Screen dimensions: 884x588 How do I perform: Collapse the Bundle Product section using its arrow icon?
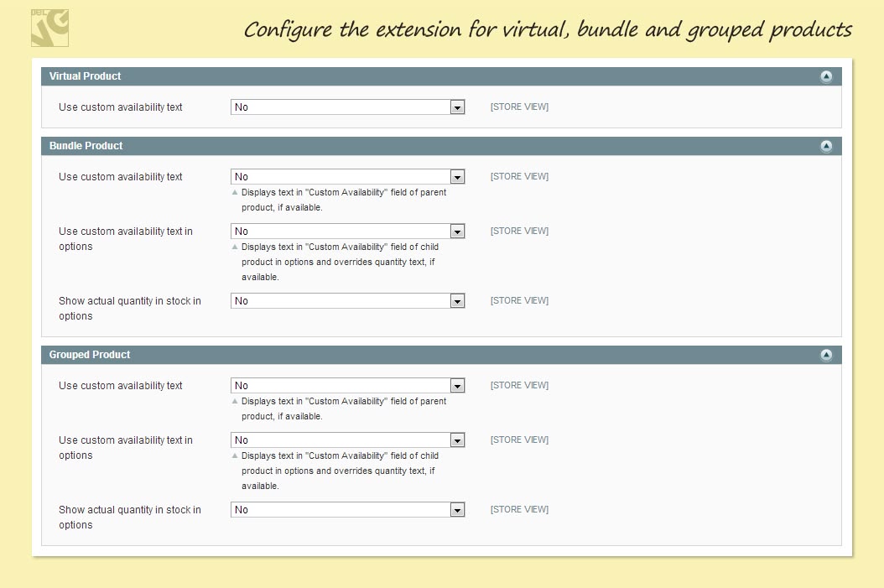coord(826,146)
